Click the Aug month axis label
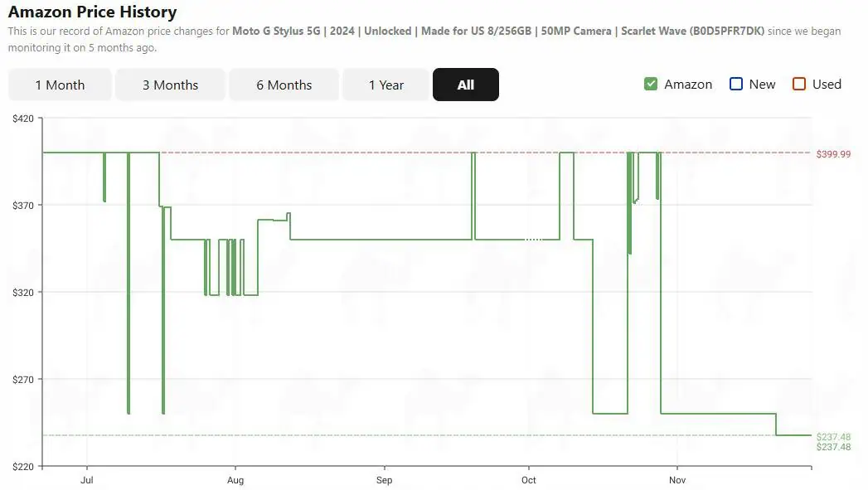This screenshot has width=868, height=490. point(235,480)
